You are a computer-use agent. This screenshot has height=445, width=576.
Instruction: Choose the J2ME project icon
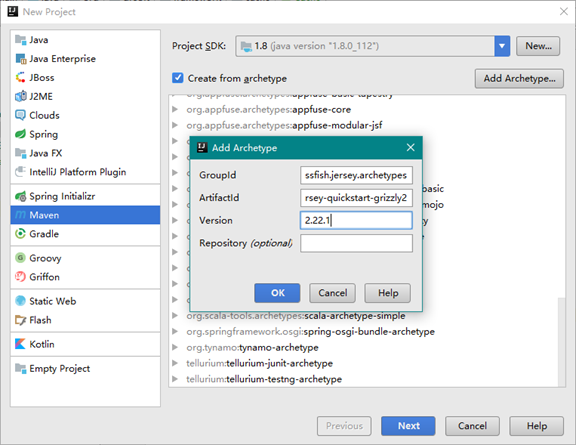pyautogui.click(x=21, y=96)
